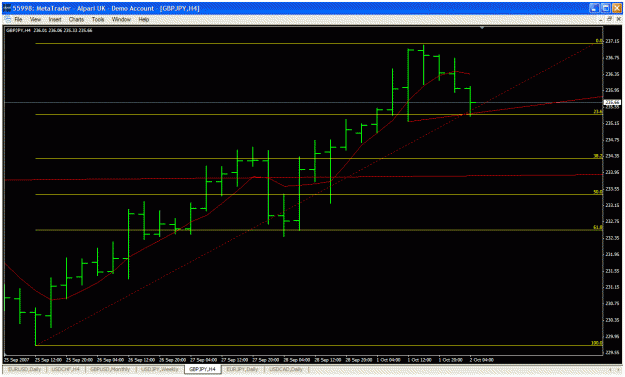Close the inner GBPJPY chart window
The image size is (625, 377).
click(x=618, y=19)
